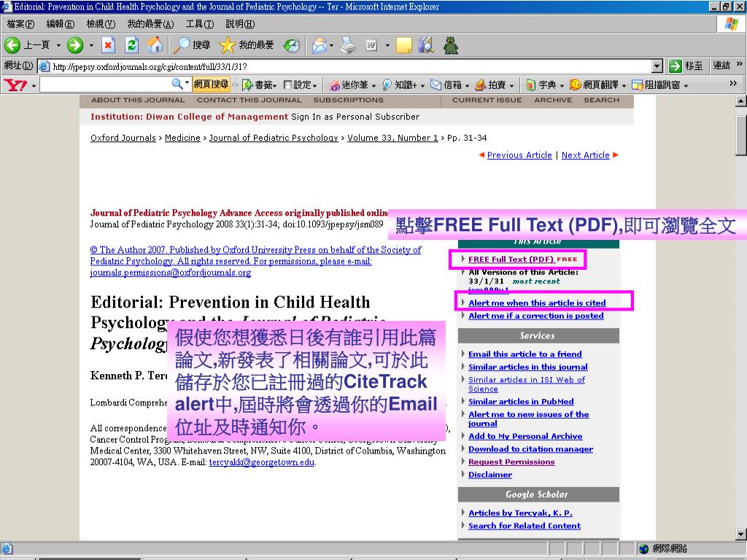Click Request Permissions link
747x560 pixels.
click(511, 462)
